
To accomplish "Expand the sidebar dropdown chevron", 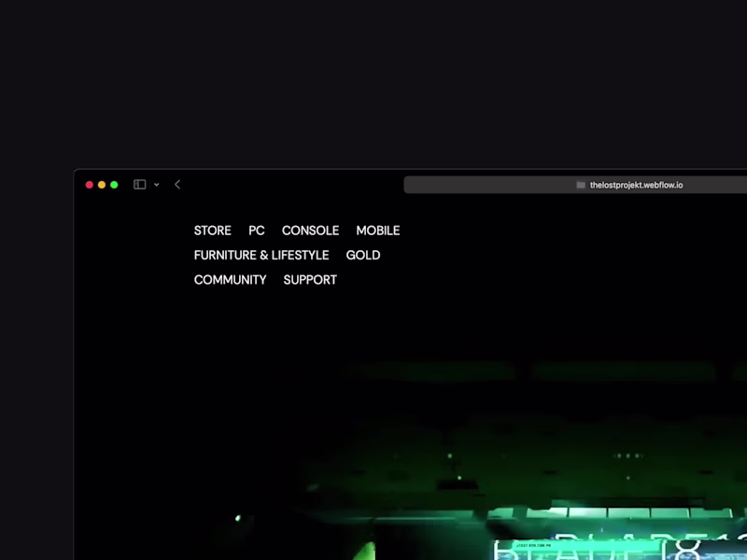I will pos(156,185).
